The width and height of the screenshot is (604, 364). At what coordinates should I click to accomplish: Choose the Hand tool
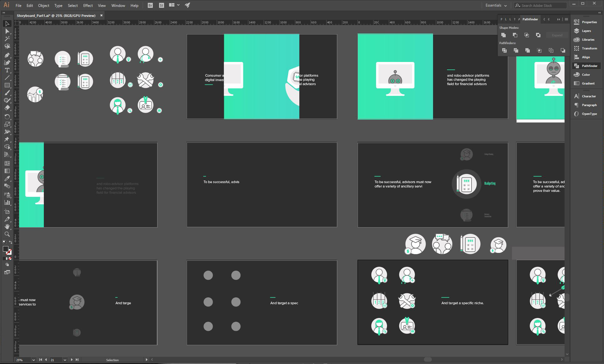7,226
